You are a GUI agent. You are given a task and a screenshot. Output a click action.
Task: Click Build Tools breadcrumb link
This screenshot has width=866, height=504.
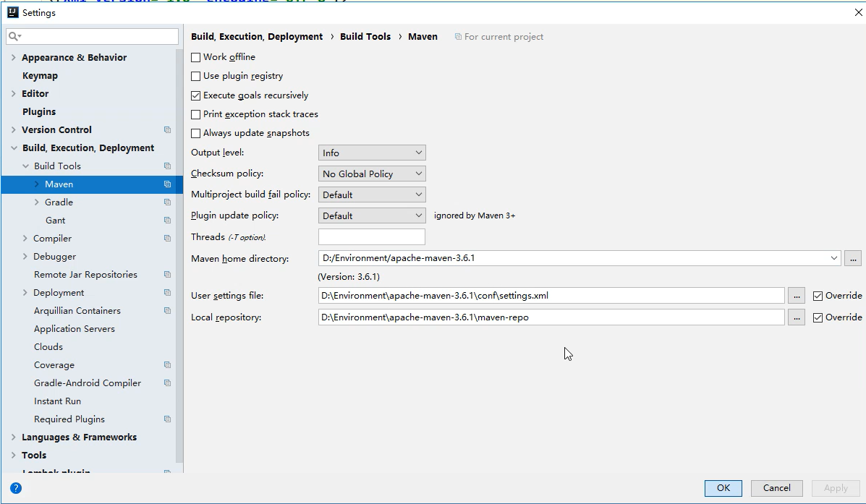(365, 36)
